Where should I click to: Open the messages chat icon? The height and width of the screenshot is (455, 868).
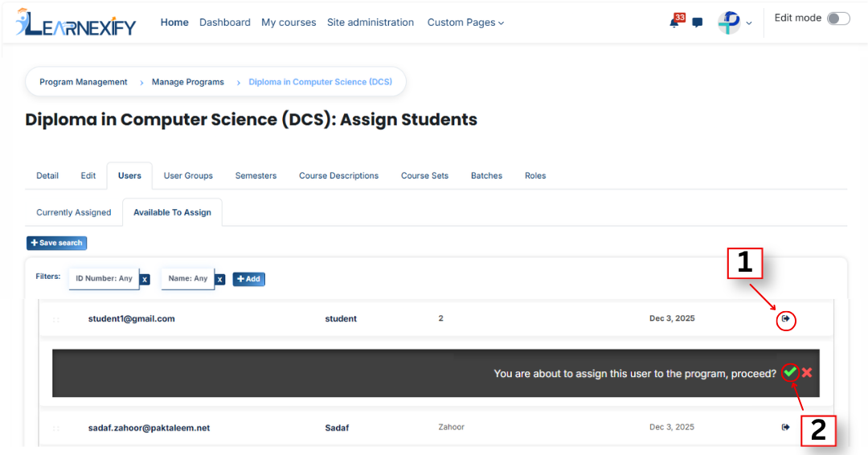click(x=698, y=23)
